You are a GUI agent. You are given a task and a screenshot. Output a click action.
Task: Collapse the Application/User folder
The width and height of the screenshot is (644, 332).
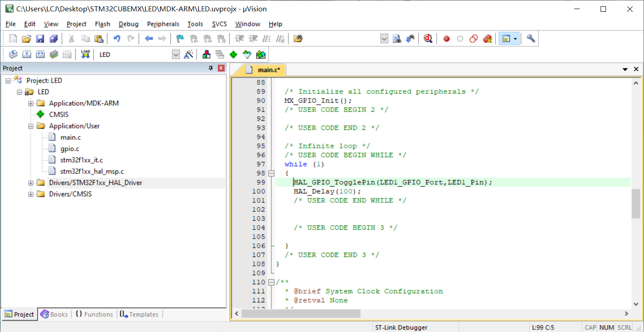(x=31, y=126)
